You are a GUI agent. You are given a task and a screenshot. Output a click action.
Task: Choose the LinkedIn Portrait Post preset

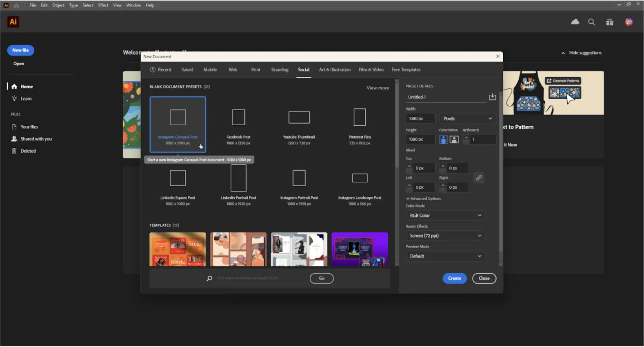[x=238, y=186]
